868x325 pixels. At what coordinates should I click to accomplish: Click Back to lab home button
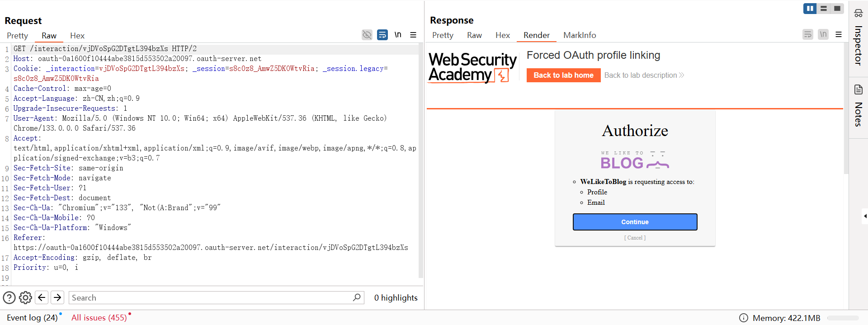pos(563,75)
